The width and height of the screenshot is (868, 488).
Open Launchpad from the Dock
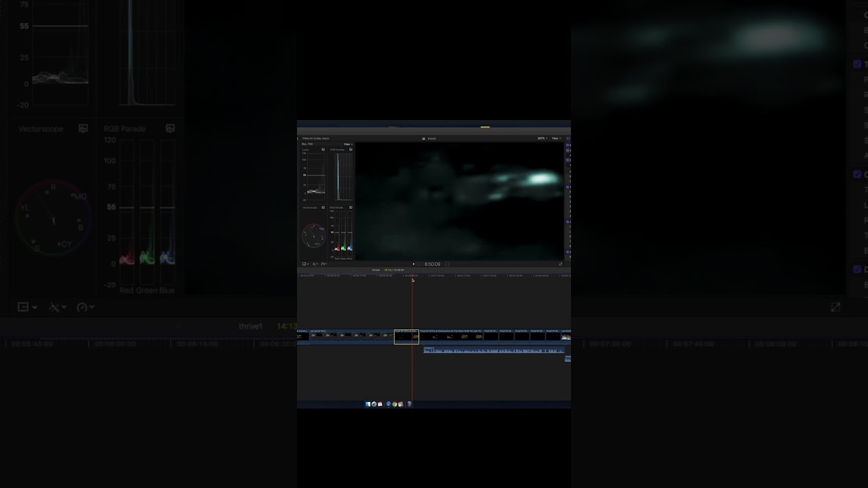pyautogui.click(x=374, y=404)
